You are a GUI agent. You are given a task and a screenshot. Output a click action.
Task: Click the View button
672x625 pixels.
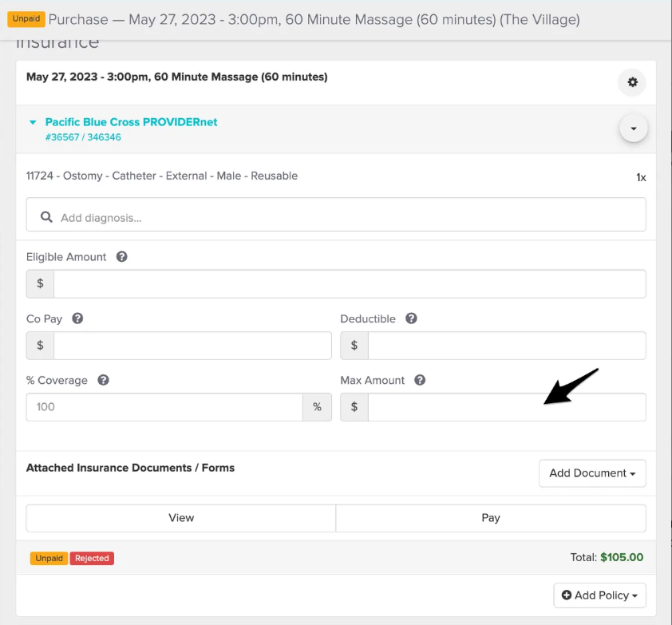(181, 518)
